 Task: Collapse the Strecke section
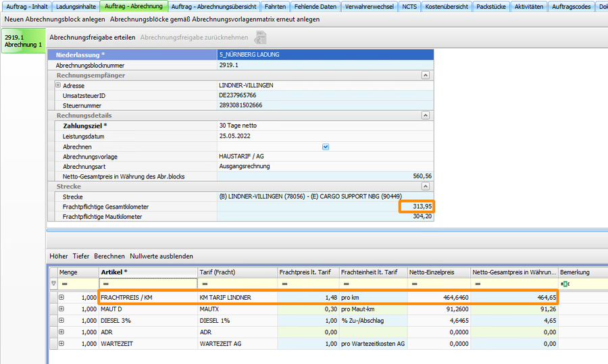point(425,186)
